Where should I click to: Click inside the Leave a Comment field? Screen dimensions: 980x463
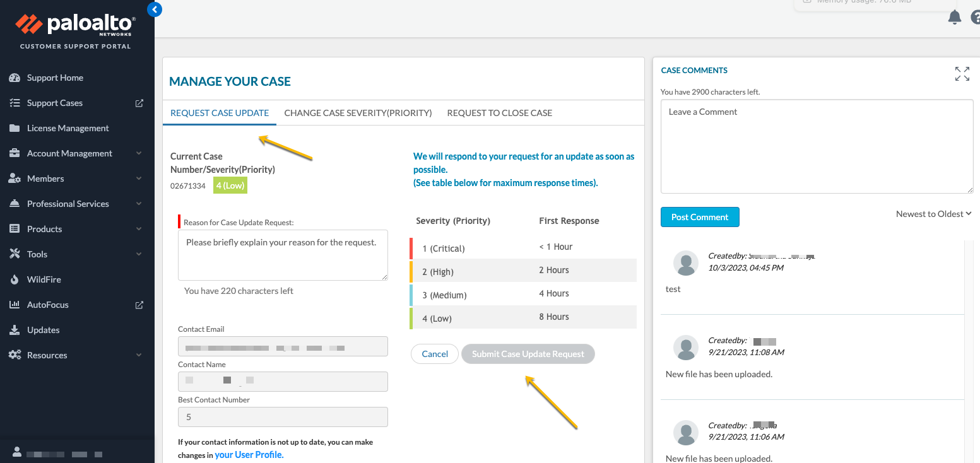[x=817, y=145]
